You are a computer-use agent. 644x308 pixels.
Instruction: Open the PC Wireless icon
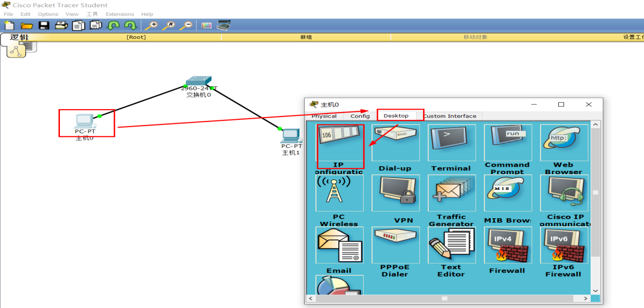[340, 193]
